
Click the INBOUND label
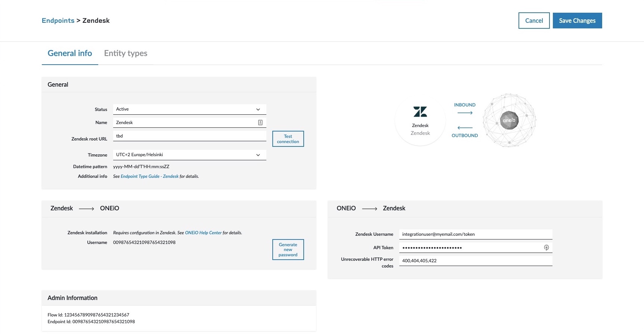coord(465,105)
